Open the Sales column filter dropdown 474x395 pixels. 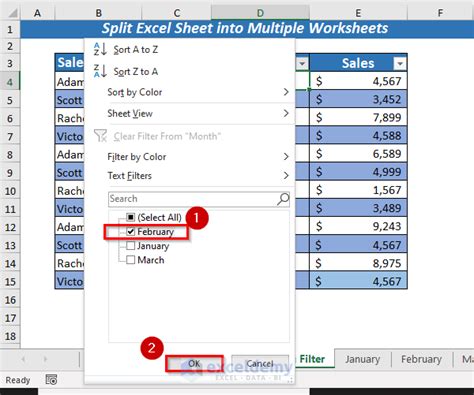point(399,63)
